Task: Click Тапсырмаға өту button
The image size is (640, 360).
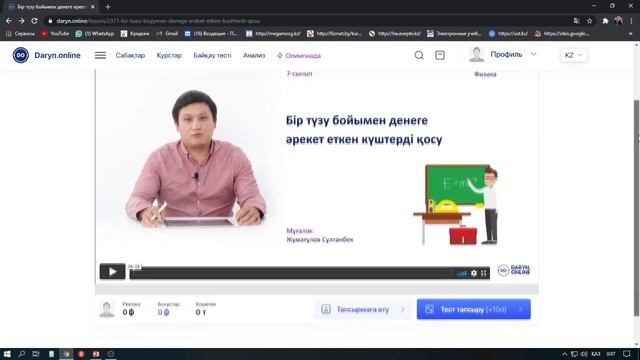Action: coord(362,309)
